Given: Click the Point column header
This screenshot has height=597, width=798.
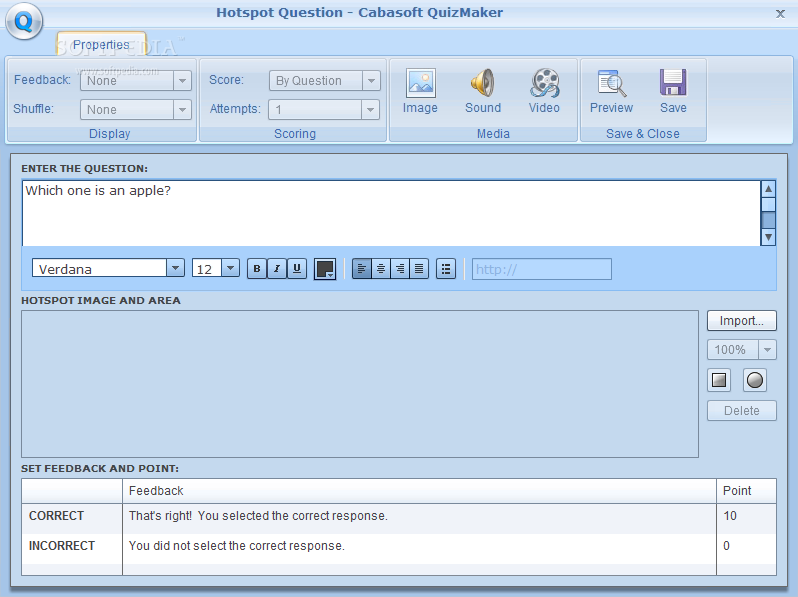Looking at the screenshot, I should pos(746,491).
